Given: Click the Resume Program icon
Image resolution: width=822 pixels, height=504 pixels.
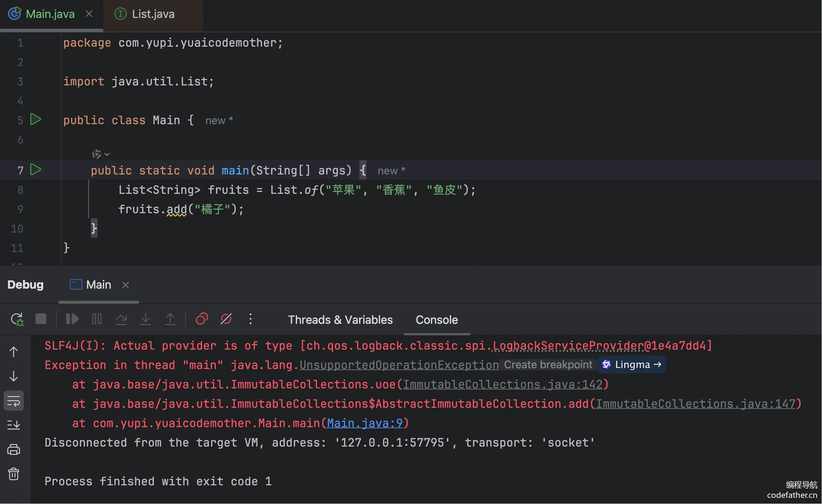Looking at the screenshot, I should click(72, 319).
